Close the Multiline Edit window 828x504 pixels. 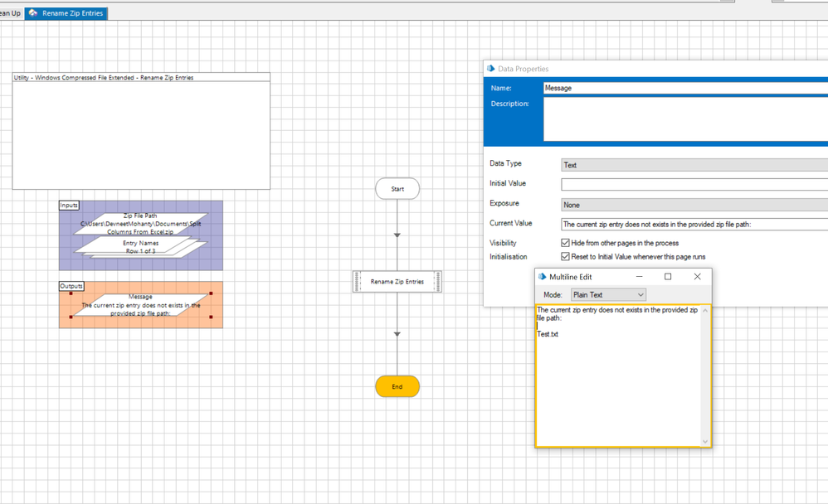point(697,277)
